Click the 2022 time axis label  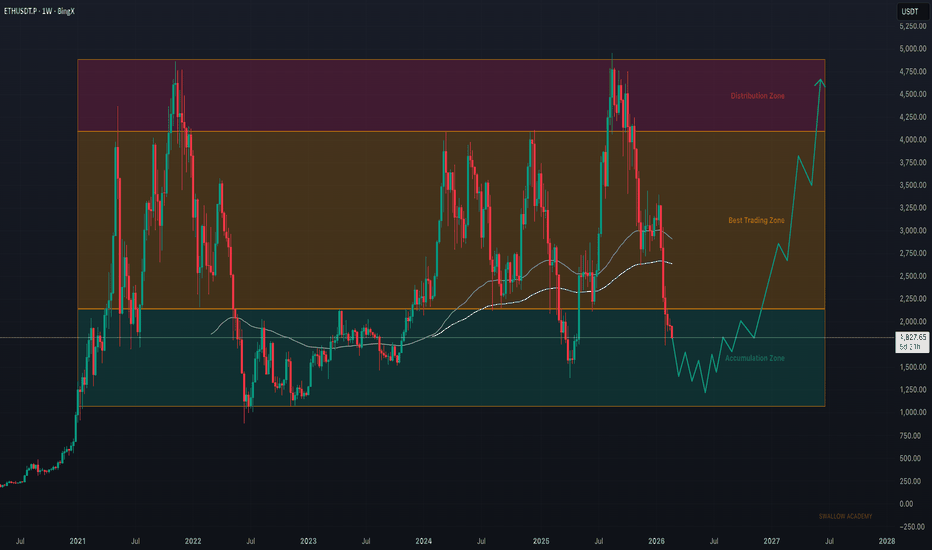[193, 541]
